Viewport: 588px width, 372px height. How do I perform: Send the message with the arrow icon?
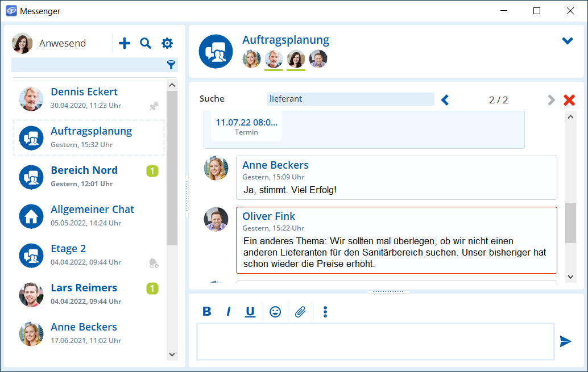[x=565, y=341]
